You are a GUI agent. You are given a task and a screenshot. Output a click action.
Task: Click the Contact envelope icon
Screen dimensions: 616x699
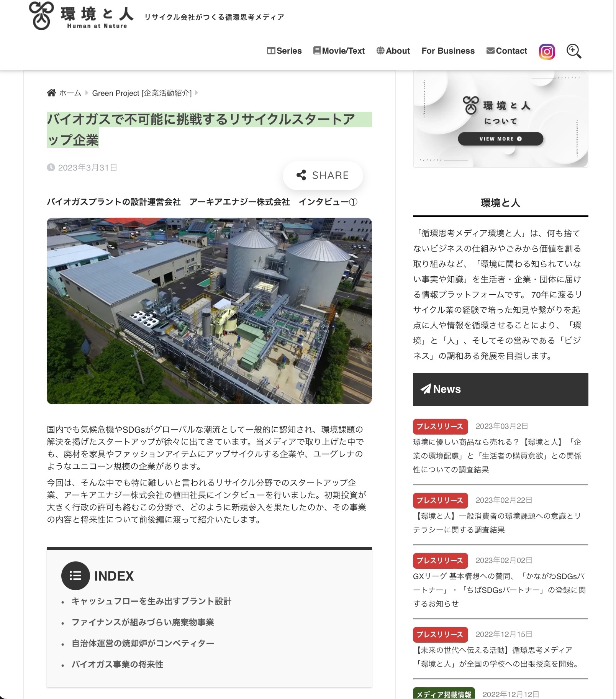click(x=490, y=51)
